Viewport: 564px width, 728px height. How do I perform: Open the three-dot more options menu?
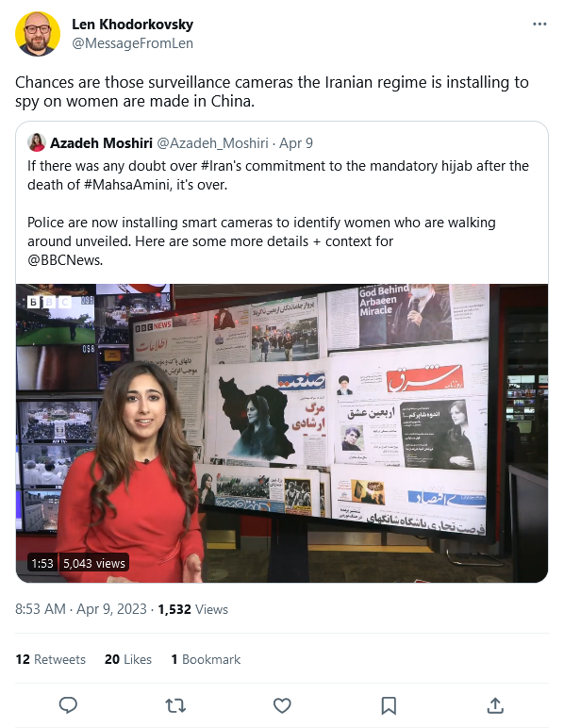tap(539, 25)
